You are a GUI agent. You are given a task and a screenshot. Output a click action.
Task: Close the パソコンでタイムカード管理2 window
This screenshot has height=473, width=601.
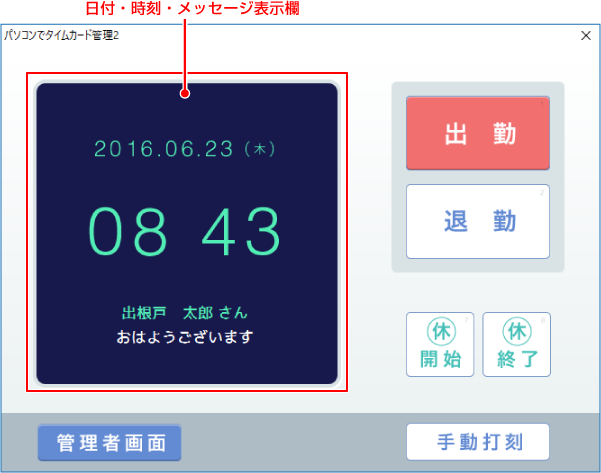(x=585, y=36)
